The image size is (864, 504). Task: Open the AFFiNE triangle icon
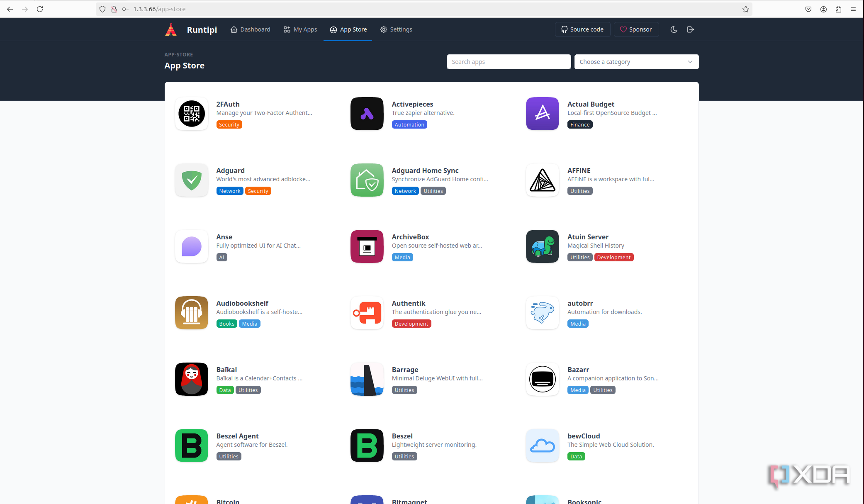[542, 180]
